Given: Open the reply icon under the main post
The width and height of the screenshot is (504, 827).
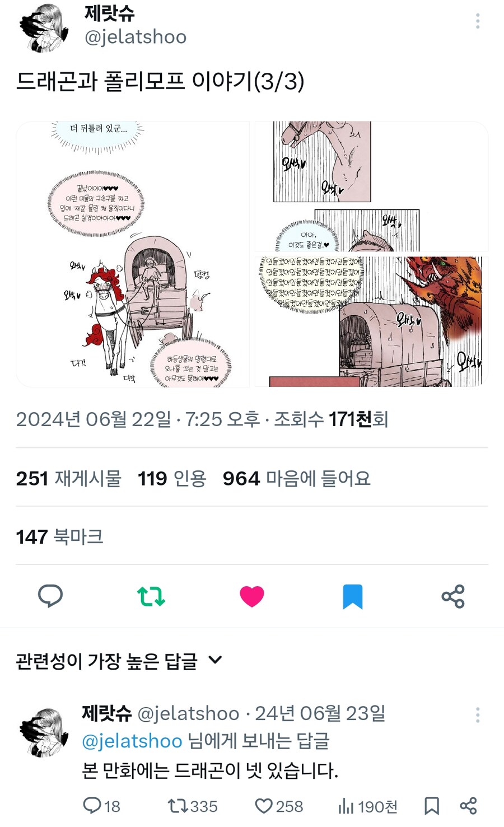Looking at the screenshot, I should pos(50,596).
